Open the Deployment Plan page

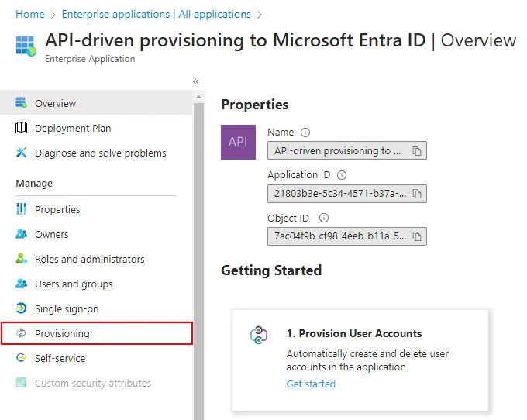click(72, 128)
